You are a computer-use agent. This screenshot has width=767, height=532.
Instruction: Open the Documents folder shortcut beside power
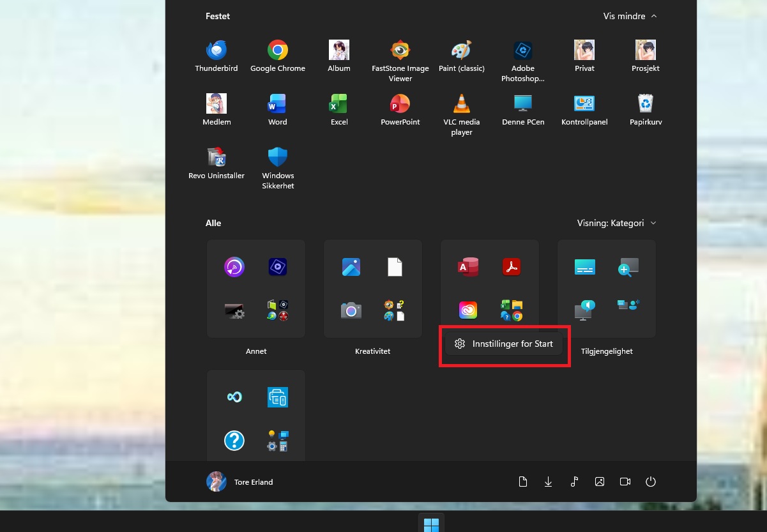pos(523,482)
